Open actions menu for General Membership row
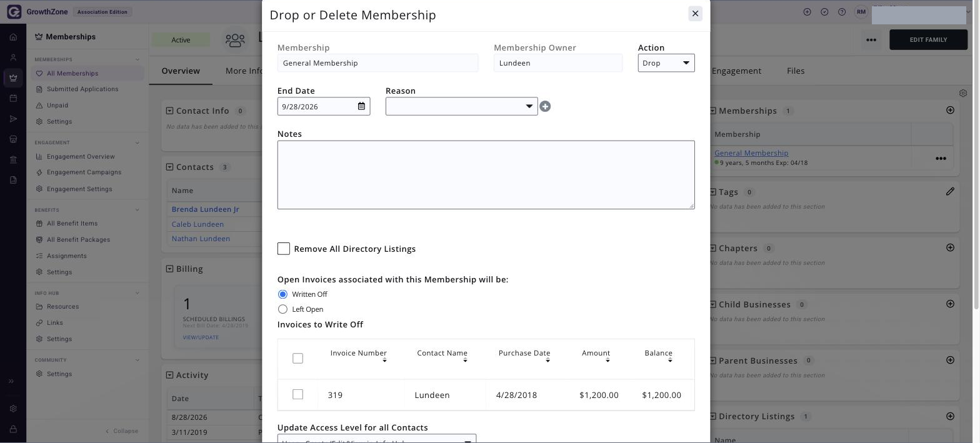This screenshot has height=443, width=980. coord(941,159)
